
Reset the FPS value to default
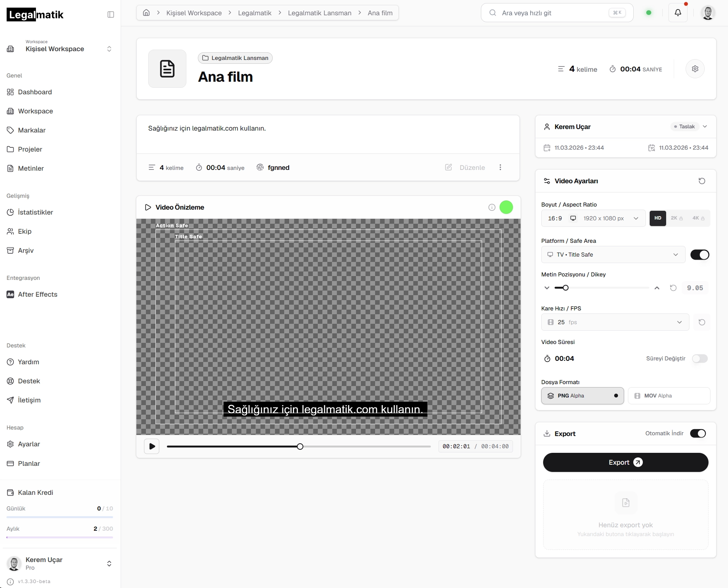tap(702, 322)
